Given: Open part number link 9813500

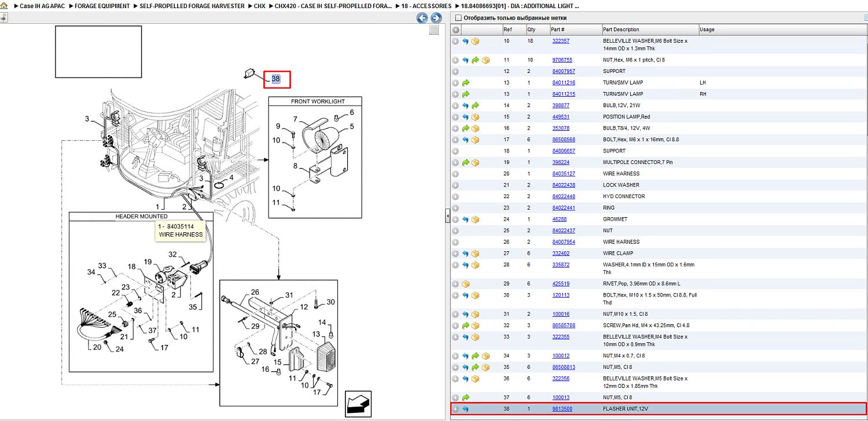Looking at the screenshot, I should click(x=562, y=409).
